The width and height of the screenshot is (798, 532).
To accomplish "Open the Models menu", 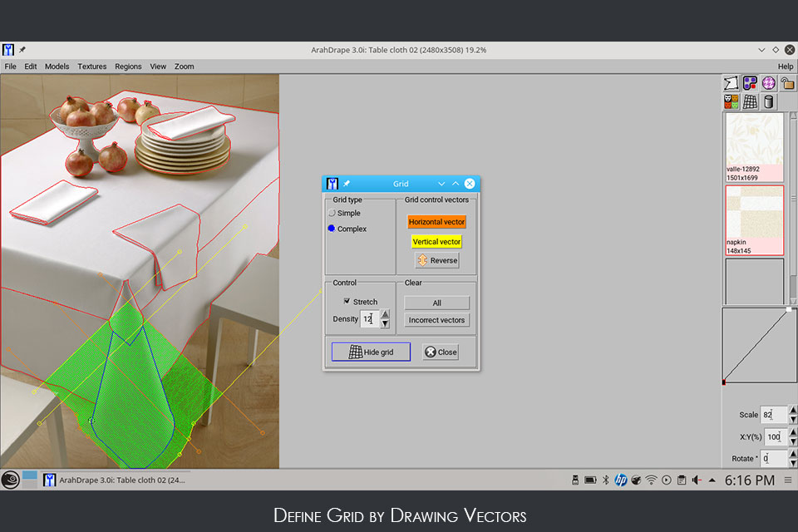I will coord(57,66).
